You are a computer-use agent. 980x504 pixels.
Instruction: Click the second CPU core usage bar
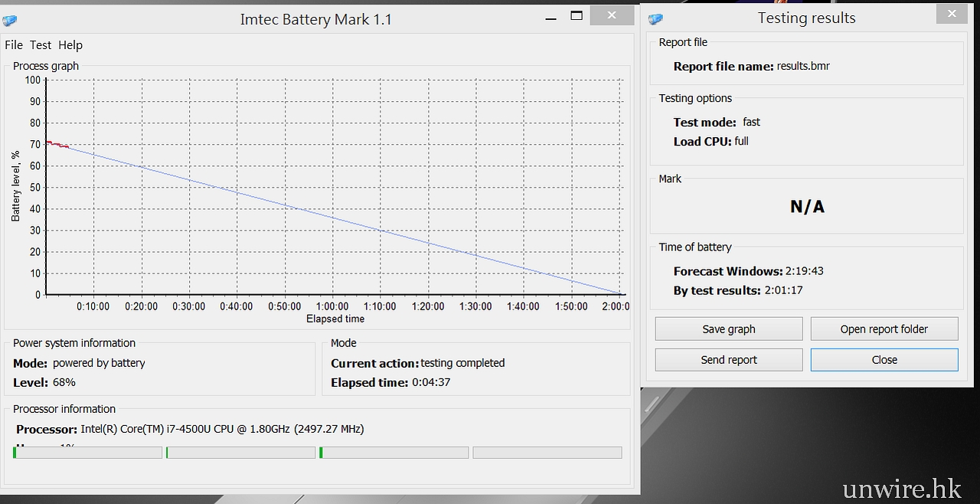click(x=240, y=453)
